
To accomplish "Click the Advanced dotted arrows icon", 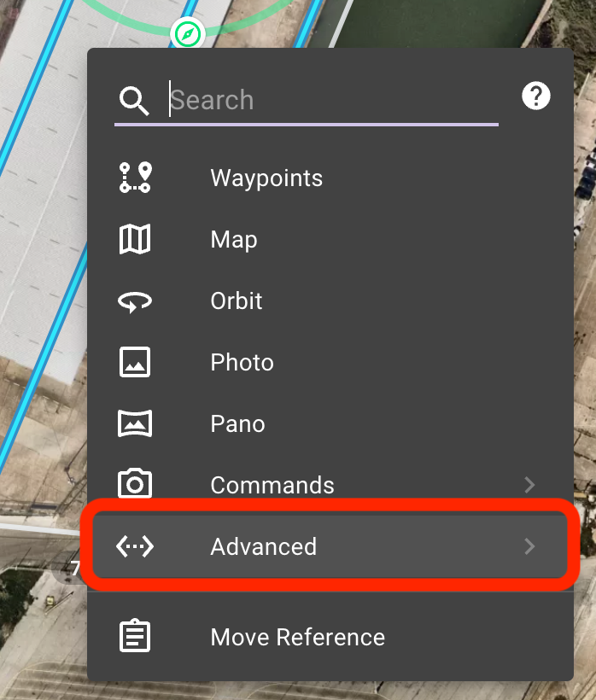I will 135,546.
